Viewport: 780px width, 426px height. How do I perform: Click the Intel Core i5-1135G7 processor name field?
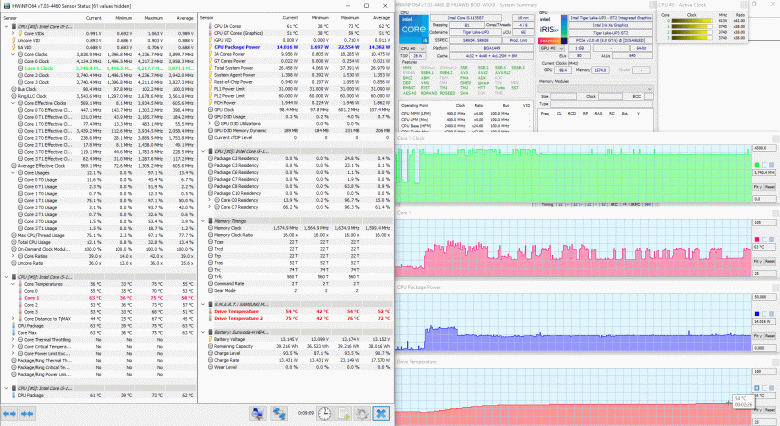pyautogui.click(x=466, y=18)
